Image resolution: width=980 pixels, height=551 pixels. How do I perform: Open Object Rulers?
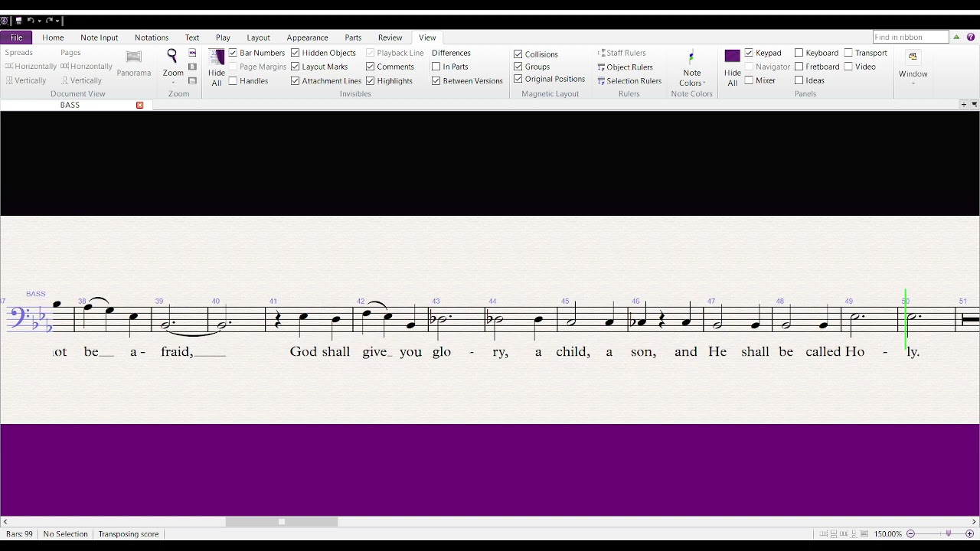pos(625,67)
